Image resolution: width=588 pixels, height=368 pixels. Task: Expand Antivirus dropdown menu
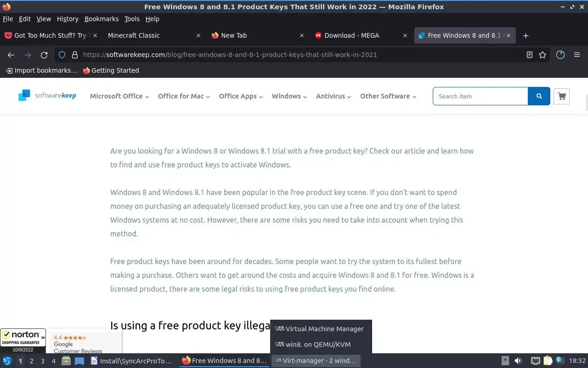(334, 96)
